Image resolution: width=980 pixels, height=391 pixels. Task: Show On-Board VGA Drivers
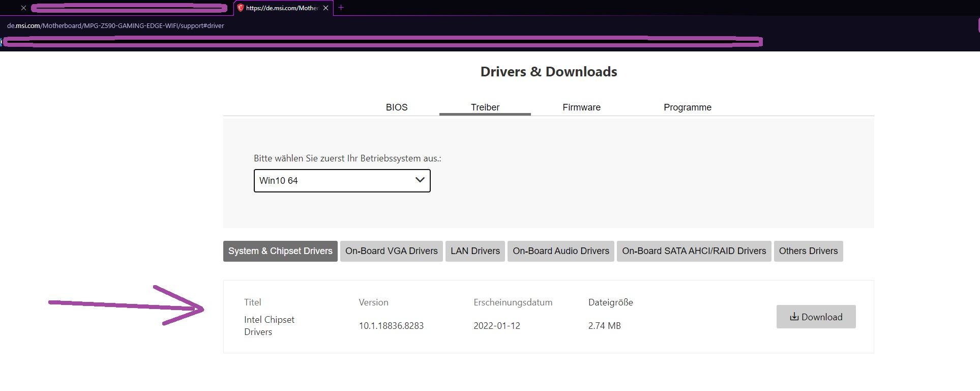392,251
